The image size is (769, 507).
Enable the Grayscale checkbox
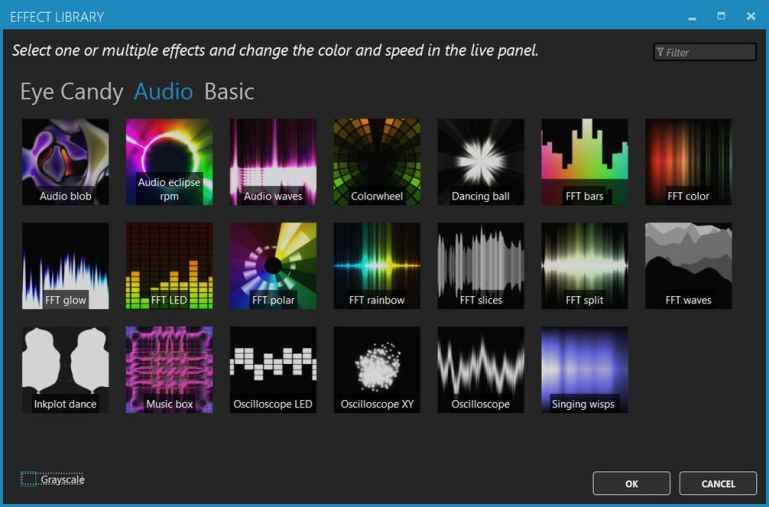click(x=29, y=480)
